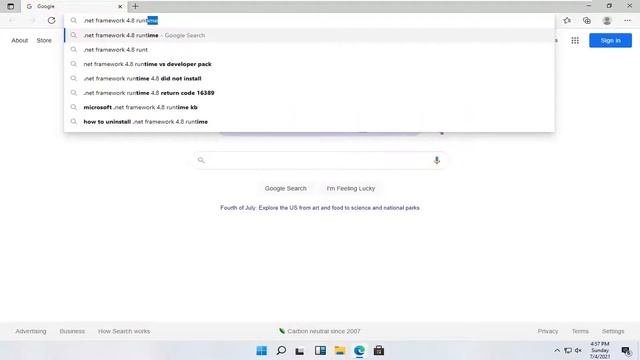The height and width of the screenshot is (360, 640).
Task: Close the Google tab
Action: point(120,7)
